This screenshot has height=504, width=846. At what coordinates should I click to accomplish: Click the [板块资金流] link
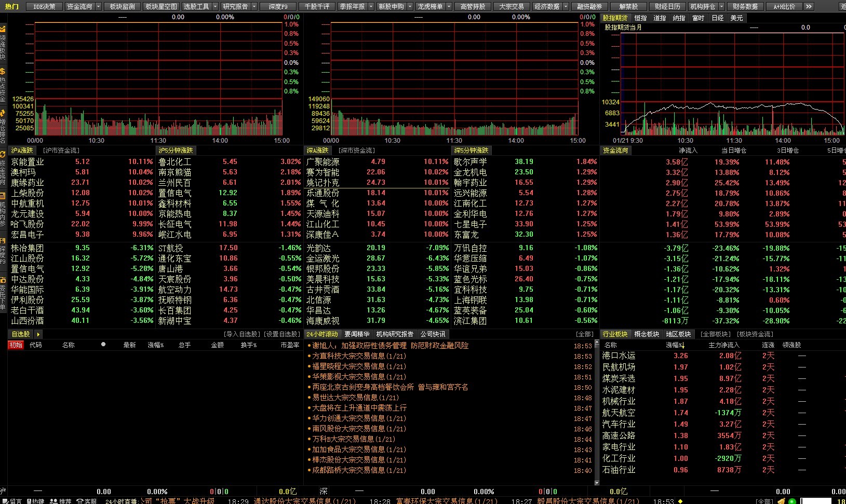tap(755, 334)
